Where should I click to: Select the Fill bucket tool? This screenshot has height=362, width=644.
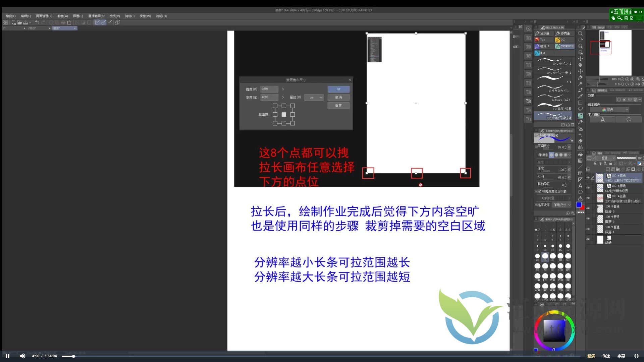[x=580, y=154]
